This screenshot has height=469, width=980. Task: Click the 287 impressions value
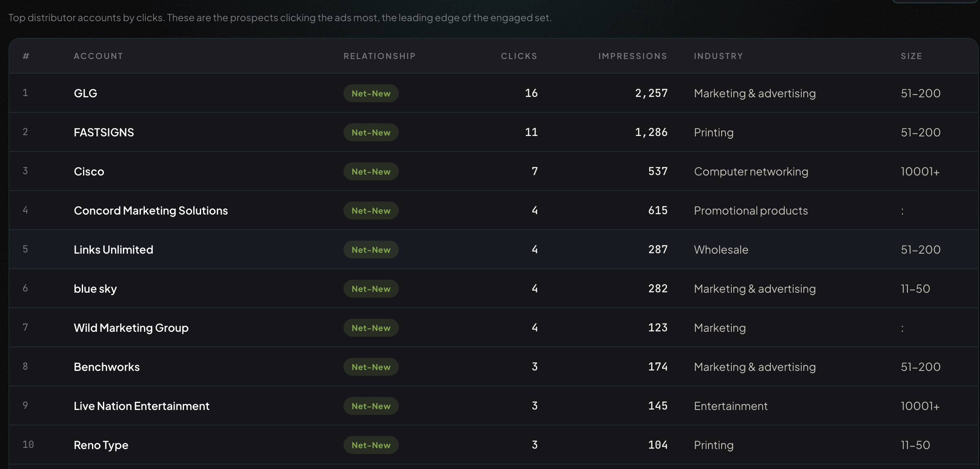pos(658,250)
